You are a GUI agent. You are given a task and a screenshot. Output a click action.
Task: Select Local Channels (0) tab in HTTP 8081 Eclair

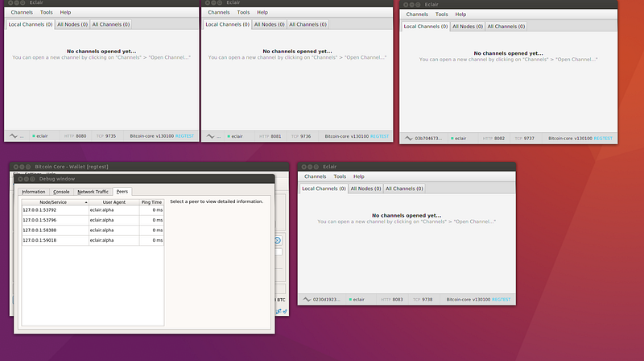227,24
